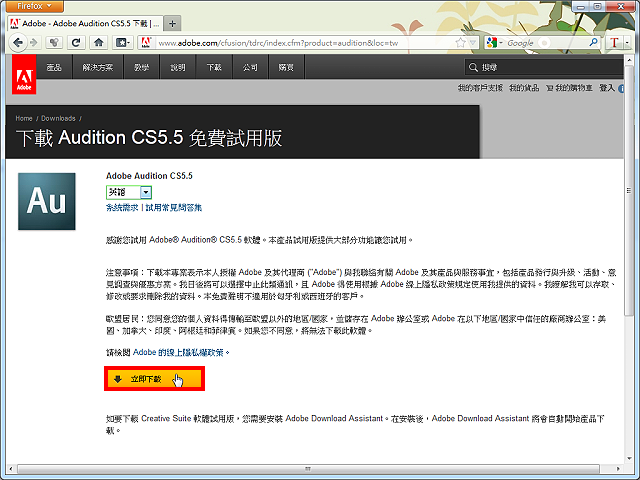The height and width of the screenshot is (480, 640).
Task: Open a new tab with plus button
Action: pyautogui.click(x=172, y=24)
